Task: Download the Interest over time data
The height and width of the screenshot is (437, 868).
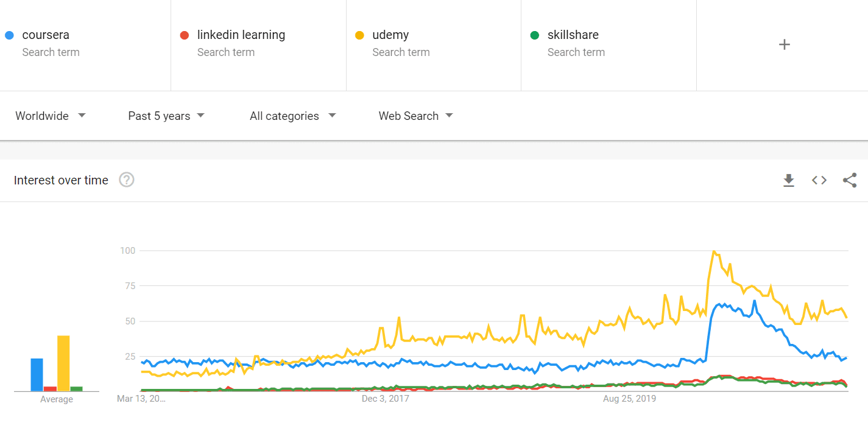Action: coord(789,180)
